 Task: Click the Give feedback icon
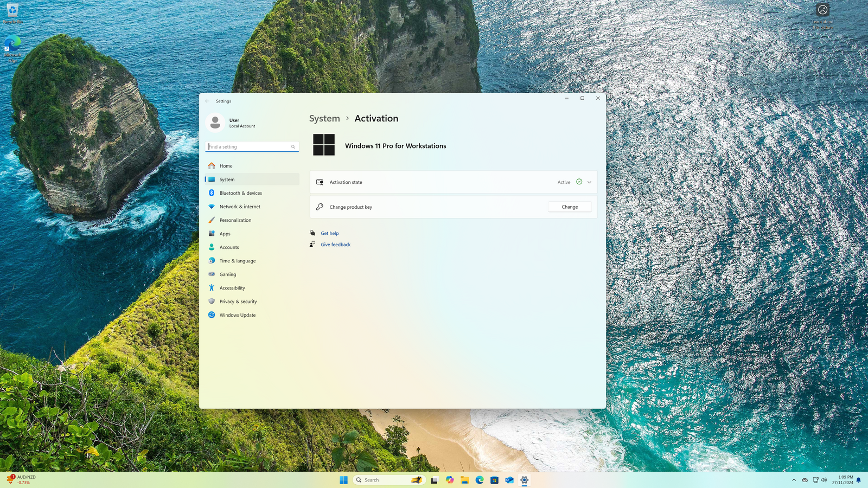[x=312, y=245]
